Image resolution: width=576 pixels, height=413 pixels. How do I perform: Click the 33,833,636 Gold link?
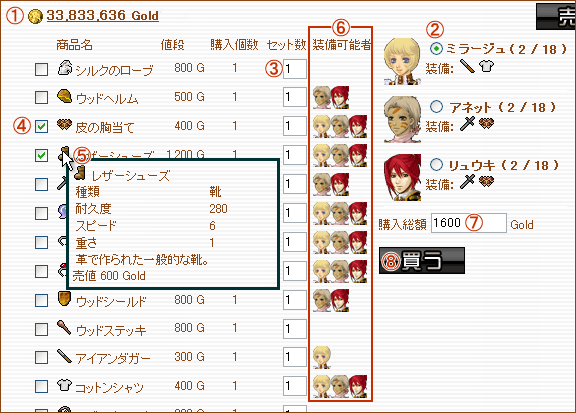pyautogui.click(x=103, y=16)
